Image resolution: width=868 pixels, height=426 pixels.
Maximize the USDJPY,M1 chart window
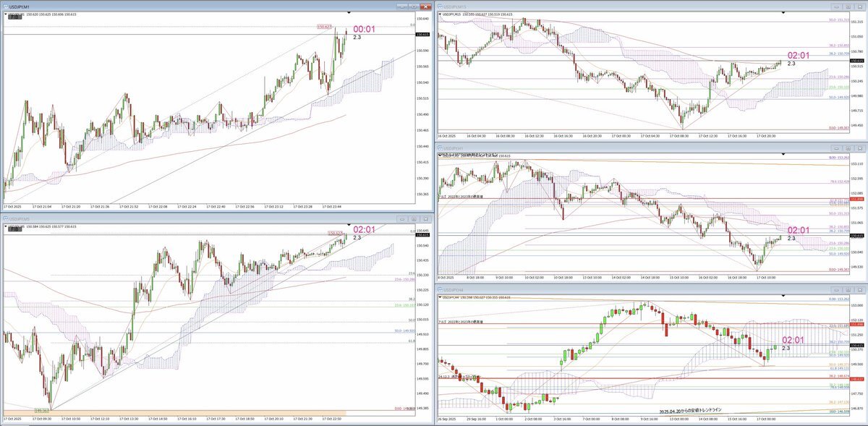(x=414, y=7)
